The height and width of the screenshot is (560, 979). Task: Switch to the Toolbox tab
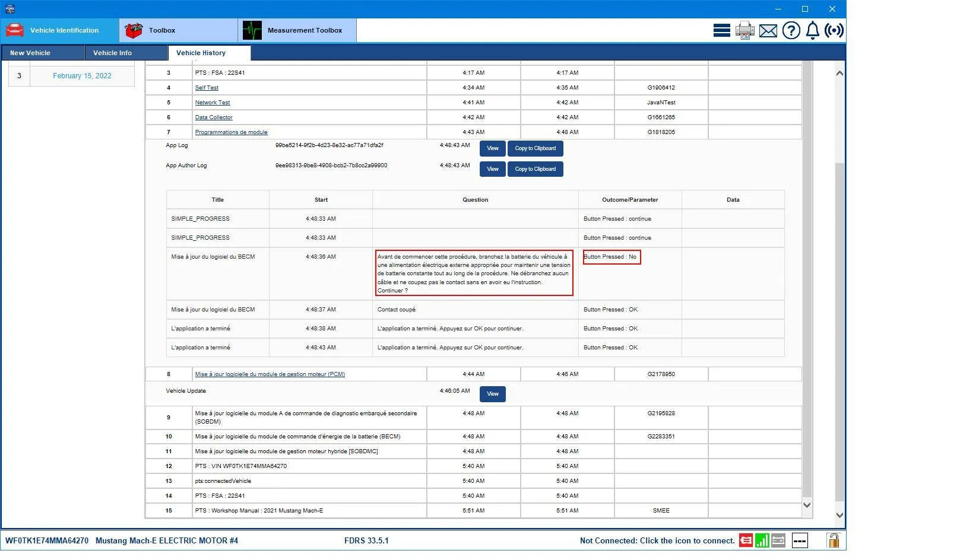pyautogui.click(x=178, y=30)
